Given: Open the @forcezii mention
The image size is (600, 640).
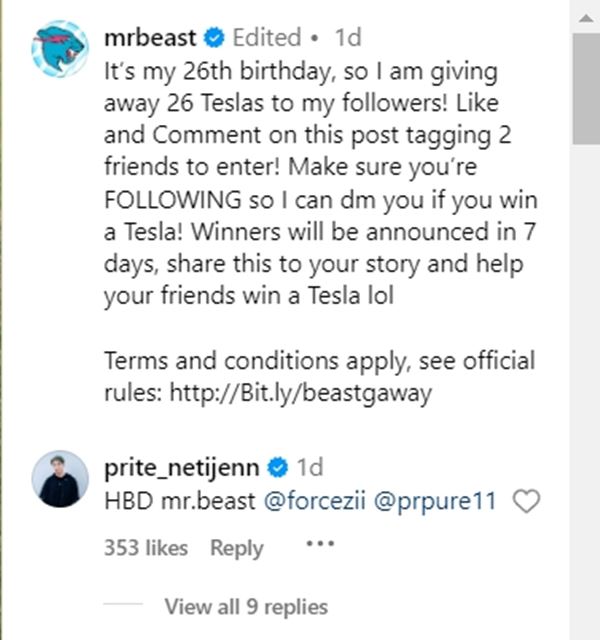Looking at the screenshot, I should click(314, 501).
